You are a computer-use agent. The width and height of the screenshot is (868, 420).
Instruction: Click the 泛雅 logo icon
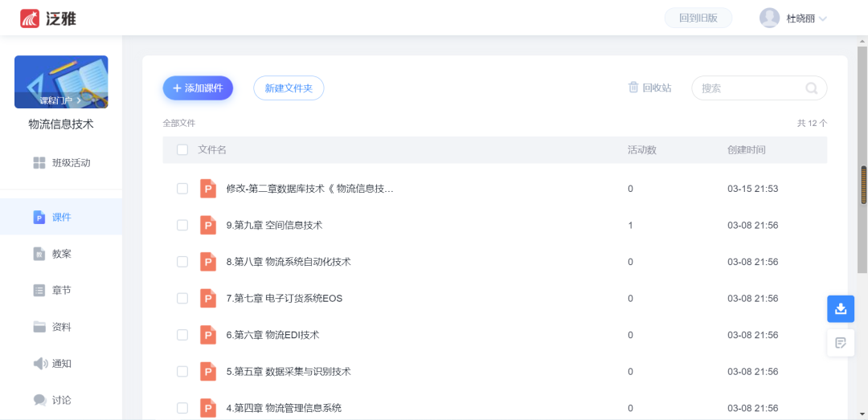coord(30,18)
